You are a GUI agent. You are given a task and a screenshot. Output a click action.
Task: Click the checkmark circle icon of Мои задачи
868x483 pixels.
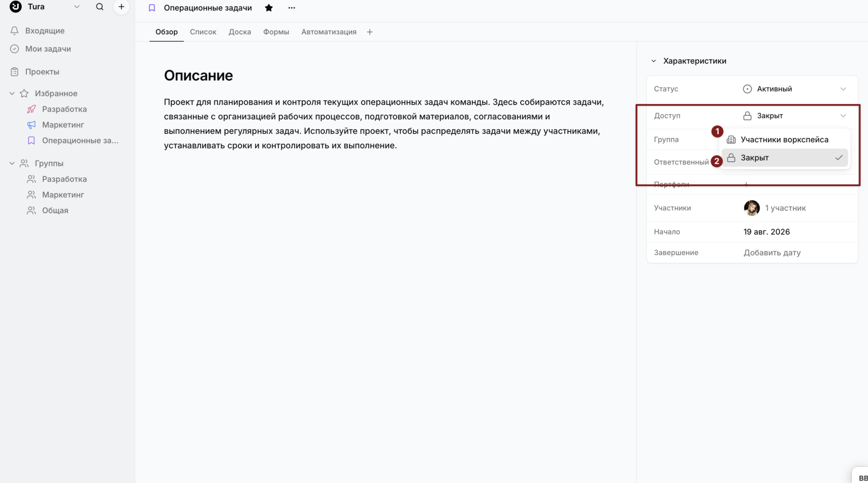coord(14,49)
